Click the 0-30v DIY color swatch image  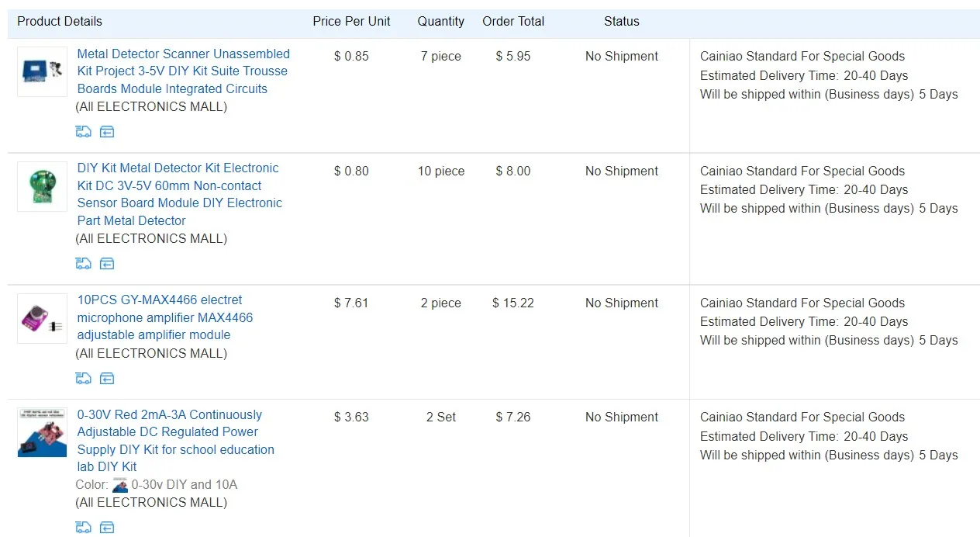click(x=120, y=485)
